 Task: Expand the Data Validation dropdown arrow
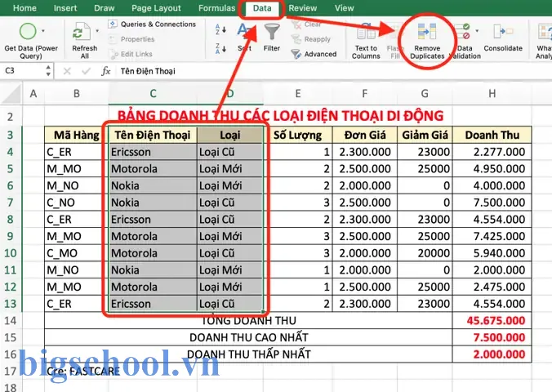(x=477, y=31)
